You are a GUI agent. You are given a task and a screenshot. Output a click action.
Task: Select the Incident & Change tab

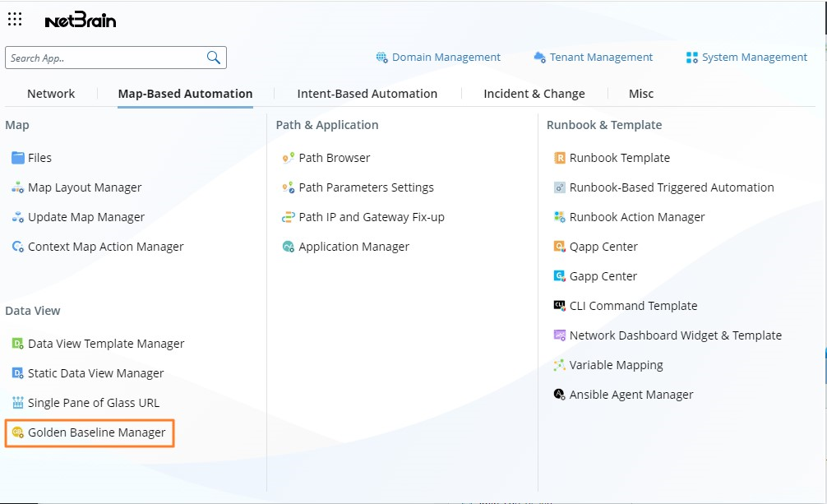(534, 94)
